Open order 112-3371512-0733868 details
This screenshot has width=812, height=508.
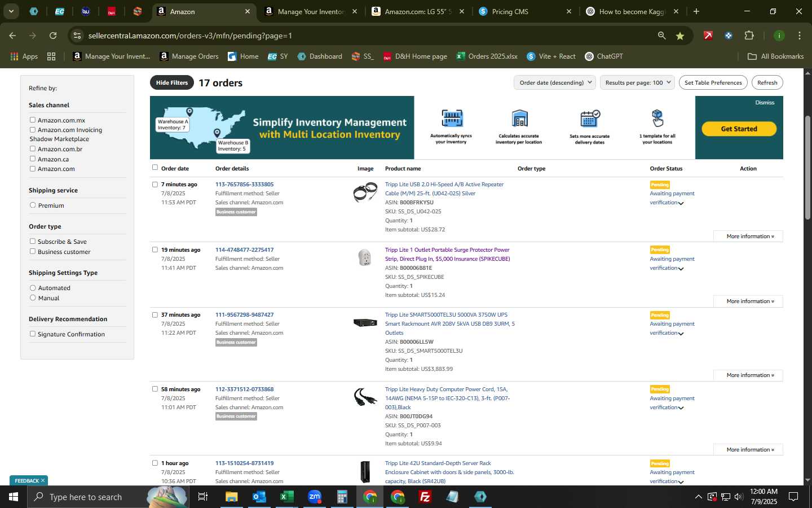pos(244,389)
